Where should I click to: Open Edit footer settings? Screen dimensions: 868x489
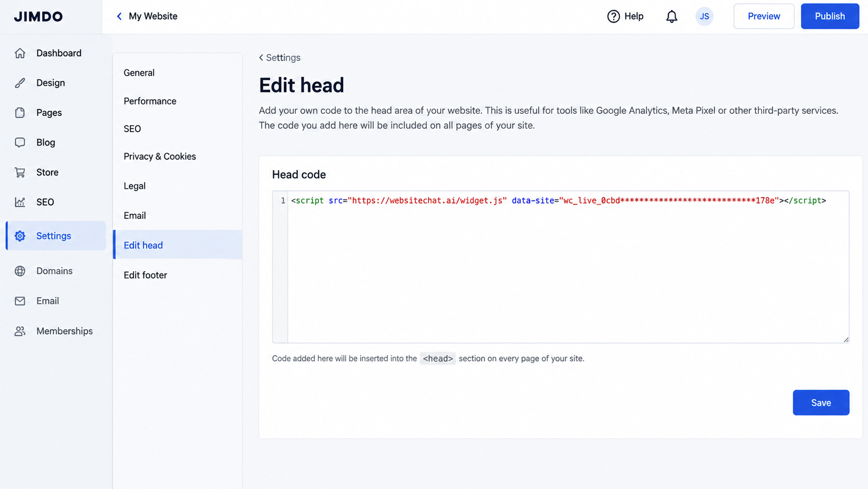tap(178, 275)
